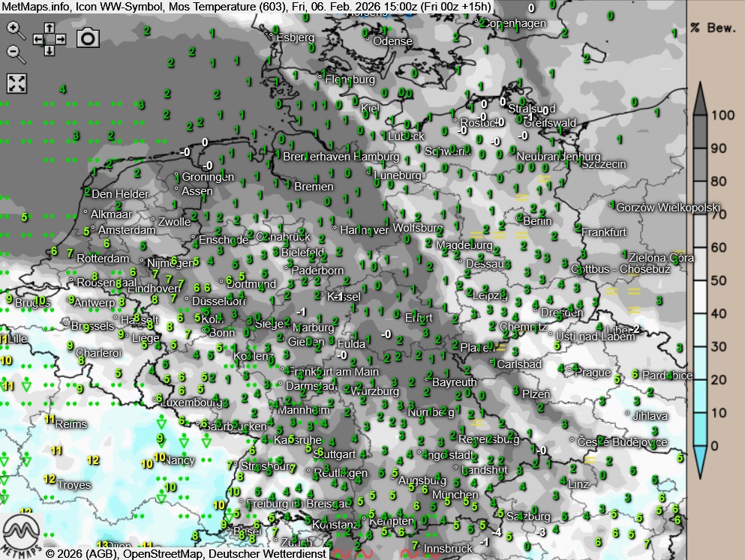Pan the map right
The height and width of the screenshot is (560, 745).
[61, 39]
